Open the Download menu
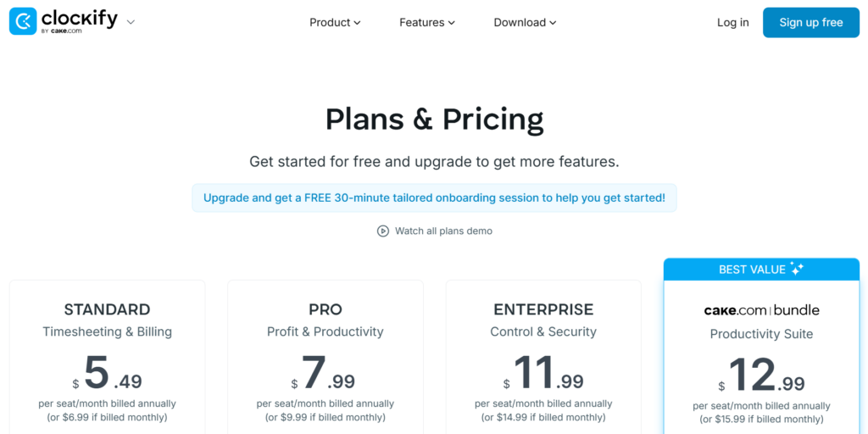This screenshot has width=868, height=434. pos(525,23)
